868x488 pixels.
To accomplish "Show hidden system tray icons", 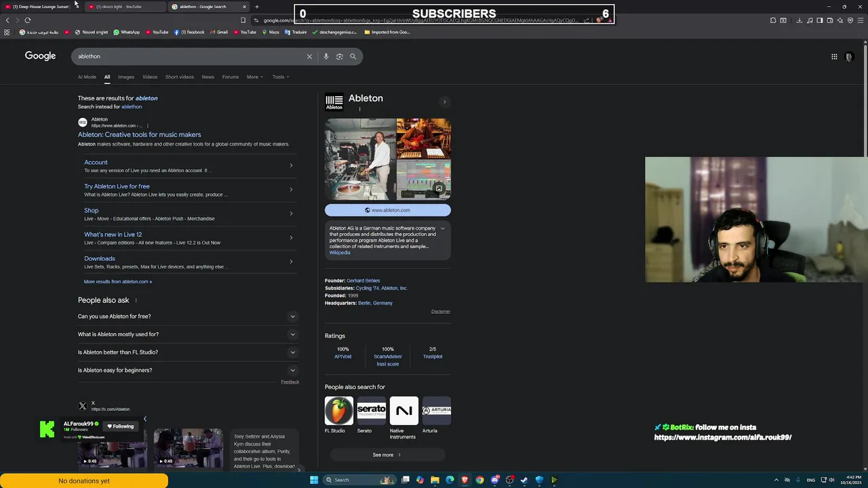I will click(x=776, y=480).
